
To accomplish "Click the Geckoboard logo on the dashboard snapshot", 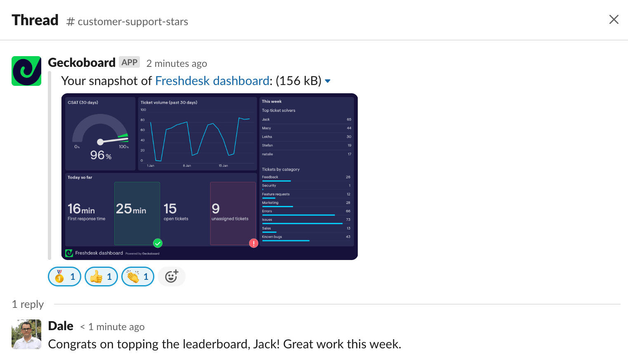I will point(69,253).
